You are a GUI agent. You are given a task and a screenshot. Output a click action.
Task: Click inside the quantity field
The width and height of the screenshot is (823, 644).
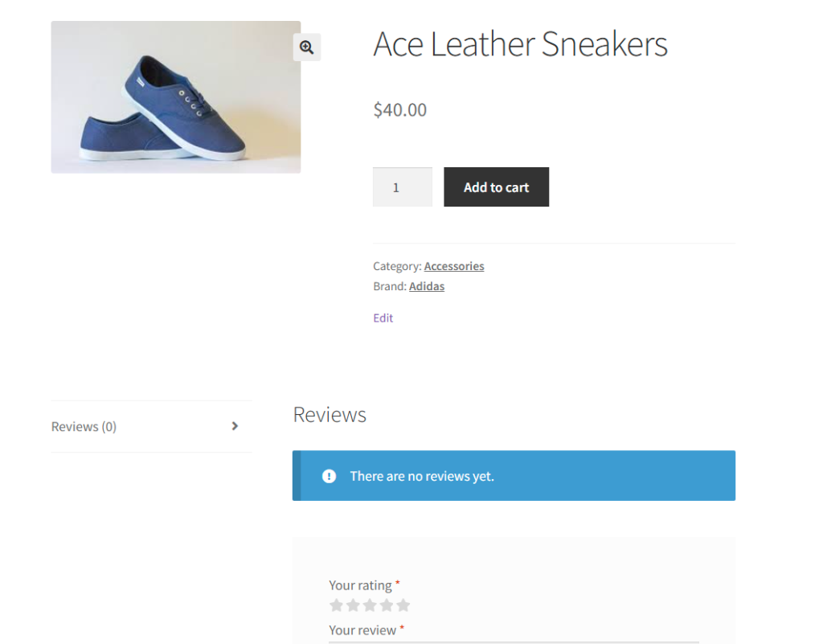pyautogui.click(x=402, y=187)
